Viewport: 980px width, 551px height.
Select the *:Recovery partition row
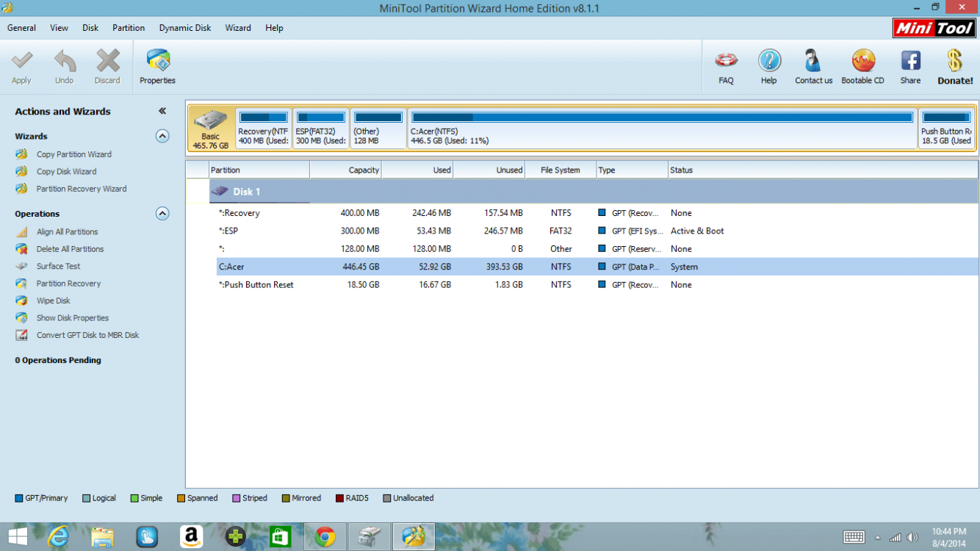coord(597,213)
